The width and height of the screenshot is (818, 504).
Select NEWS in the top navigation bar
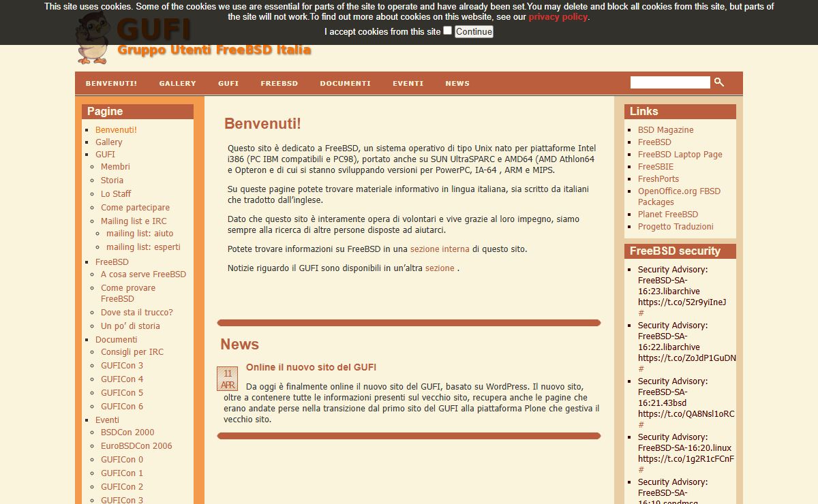coord(457,83)
